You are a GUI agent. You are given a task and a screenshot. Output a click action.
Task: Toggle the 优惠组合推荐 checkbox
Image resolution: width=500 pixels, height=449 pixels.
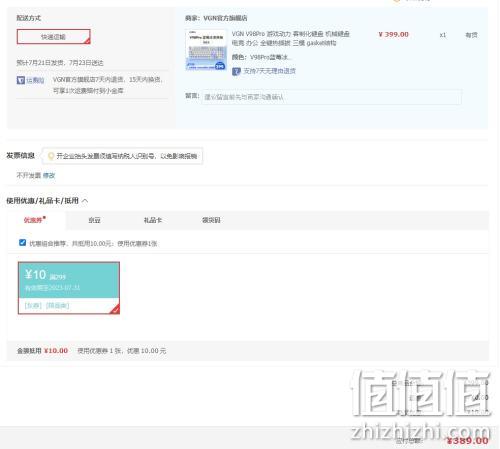point(22,243)
